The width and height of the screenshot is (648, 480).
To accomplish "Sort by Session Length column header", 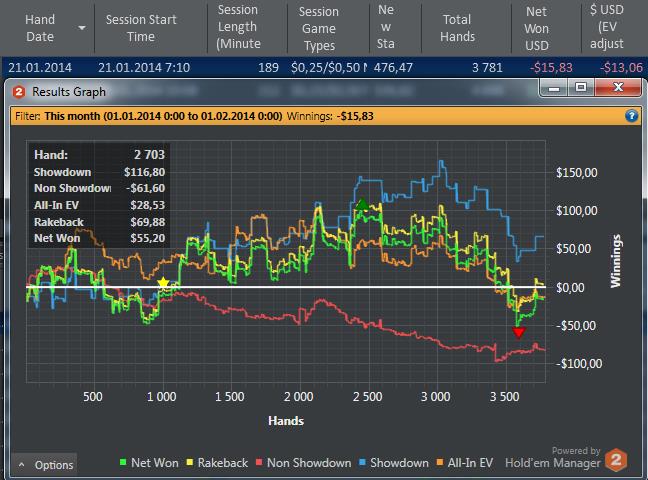I will pyautogui.click(x=238, y=27).
